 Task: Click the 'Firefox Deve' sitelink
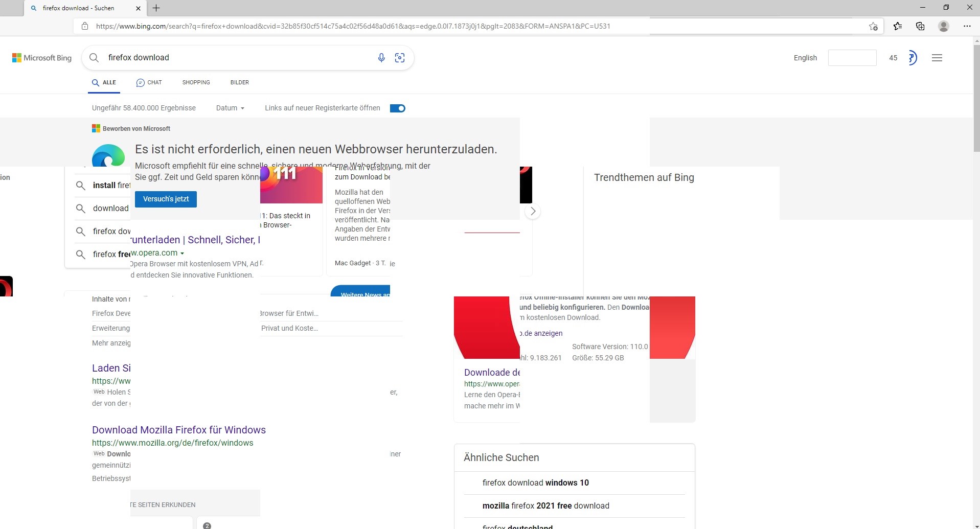pyautogui.click(x=111, y=313)
